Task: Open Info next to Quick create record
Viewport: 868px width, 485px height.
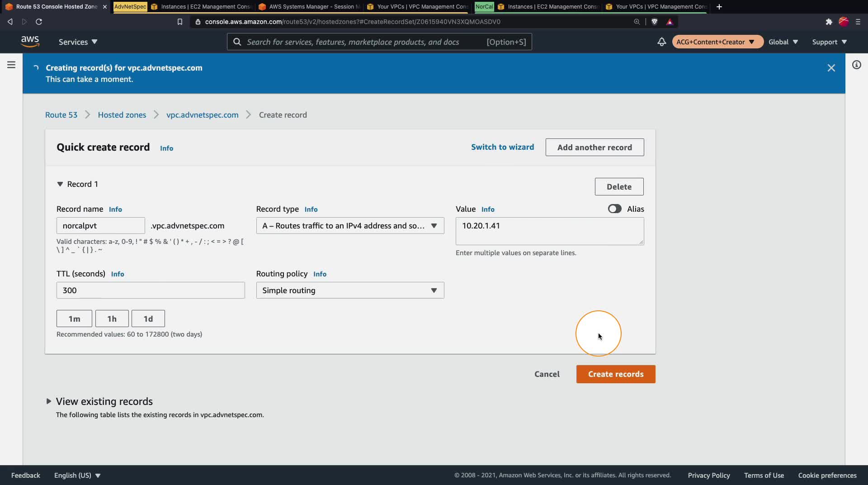Action: pyautogui.click(x=166, y=148)
